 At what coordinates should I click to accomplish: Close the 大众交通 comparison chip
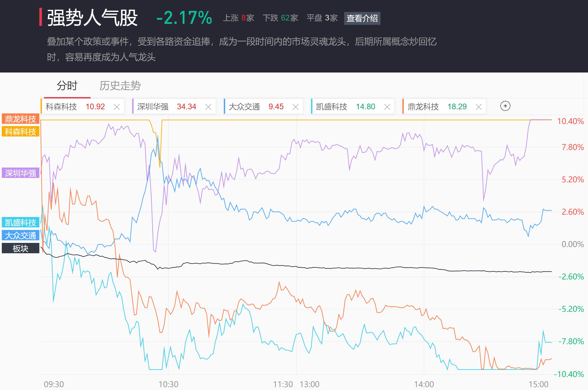click(296, 107)
